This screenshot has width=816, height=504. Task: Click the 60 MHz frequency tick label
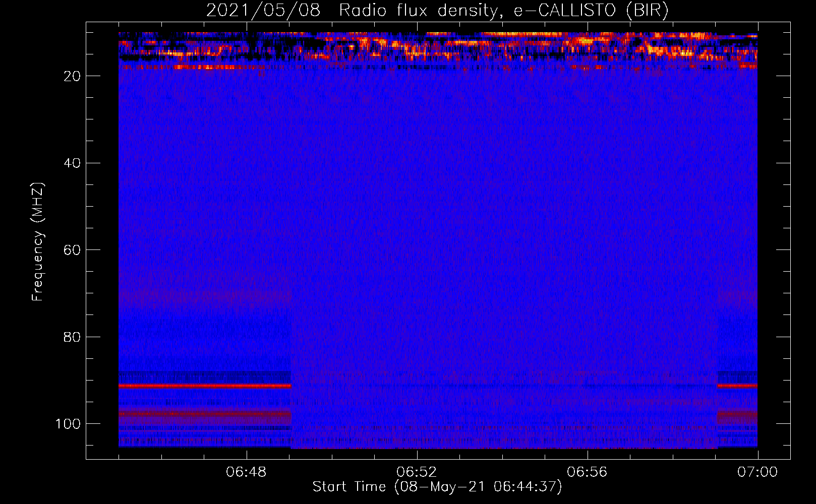pyautogui.click(x=73, y=250)
